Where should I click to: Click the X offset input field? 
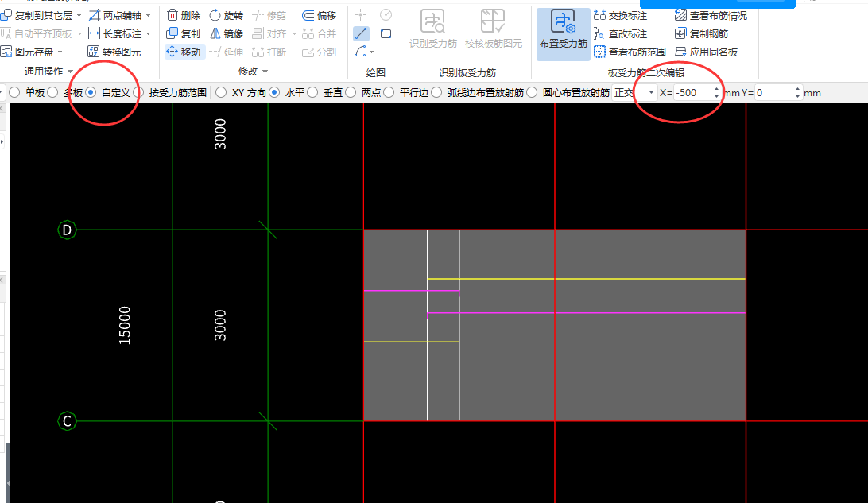tap(692, 93)
